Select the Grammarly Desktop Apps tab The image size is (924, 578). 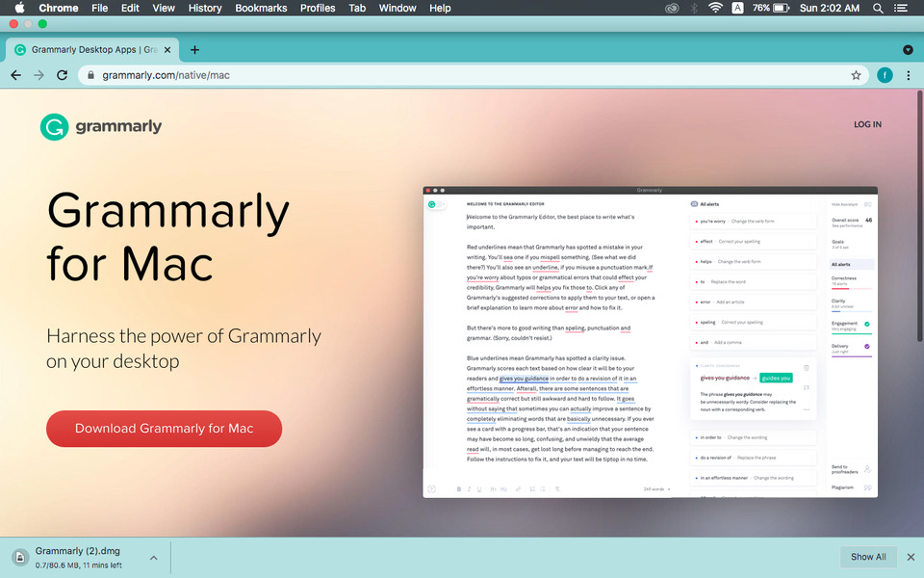[x=92, y=50]
